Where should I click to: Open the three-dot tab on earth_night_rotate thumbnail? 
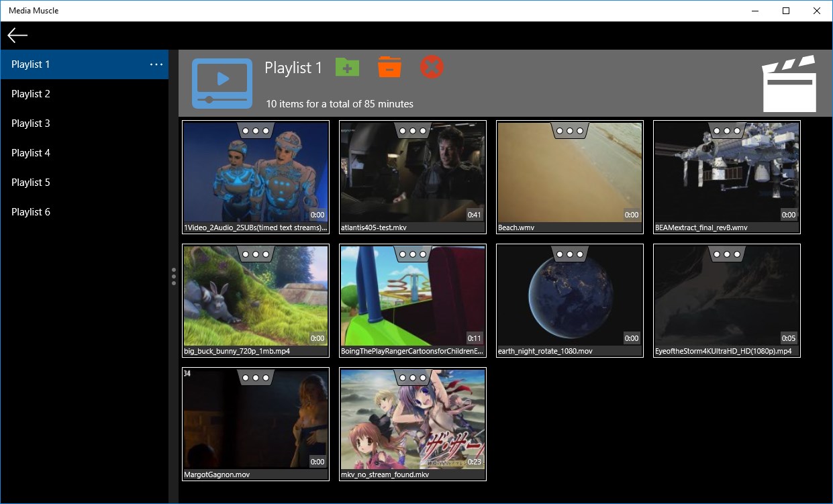pyautogui.click(x=570, y=254)
